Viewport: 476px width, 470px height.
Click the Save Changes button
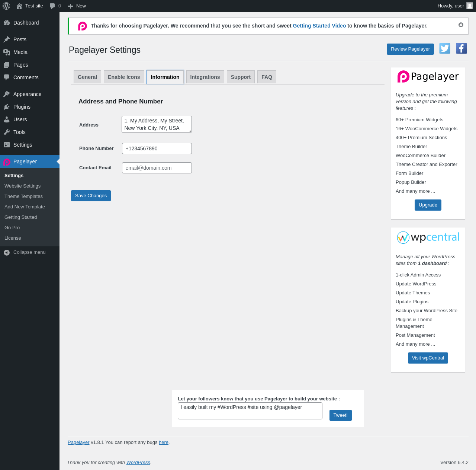pos(91,196)
